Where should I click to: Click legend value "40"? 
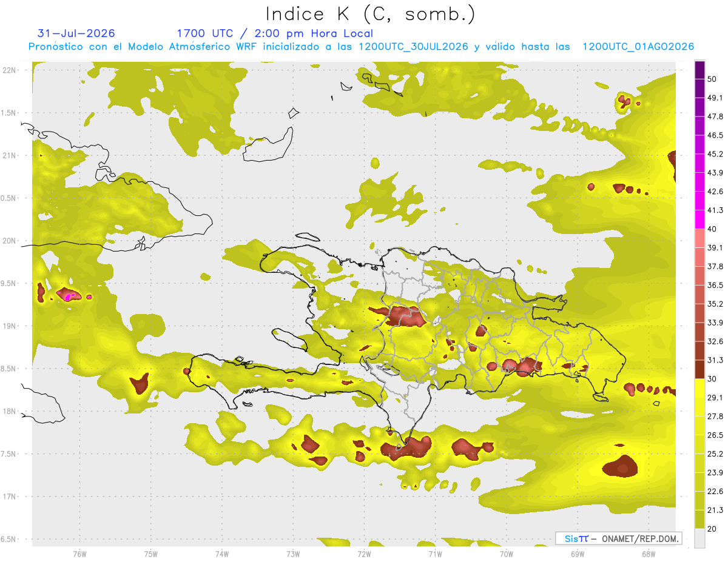[712, 229]
